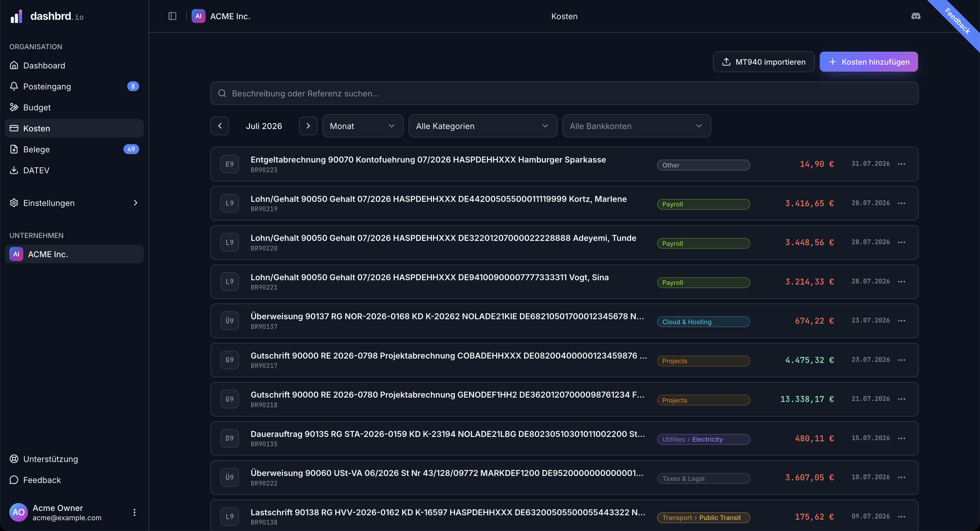Open the dashbrd.io logo
The width and height of the screenshot is (980, 531).
point(47,16)
